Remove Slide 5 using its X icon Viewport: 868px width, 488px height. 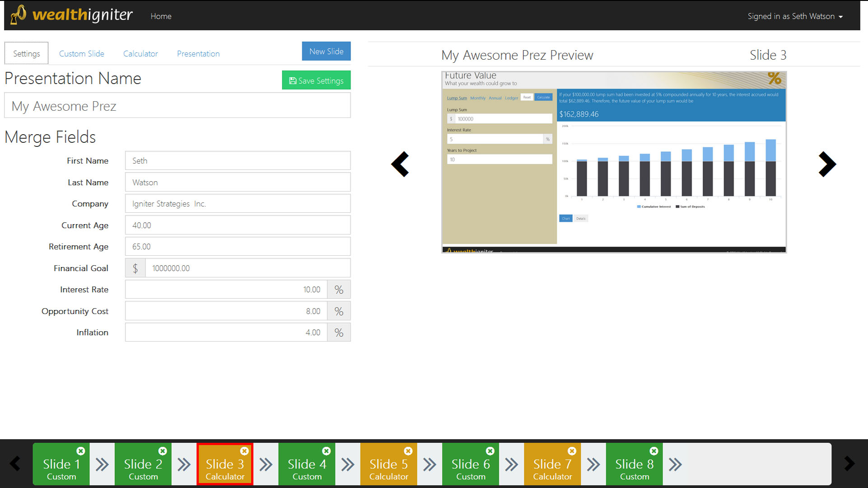pos(408,451)
